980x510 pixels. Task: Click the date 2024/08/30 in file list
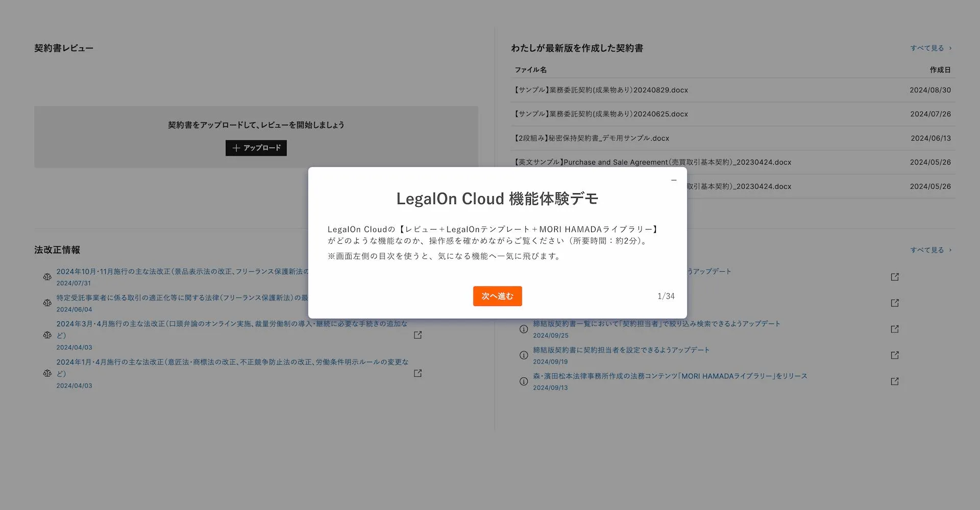point(930,90)
